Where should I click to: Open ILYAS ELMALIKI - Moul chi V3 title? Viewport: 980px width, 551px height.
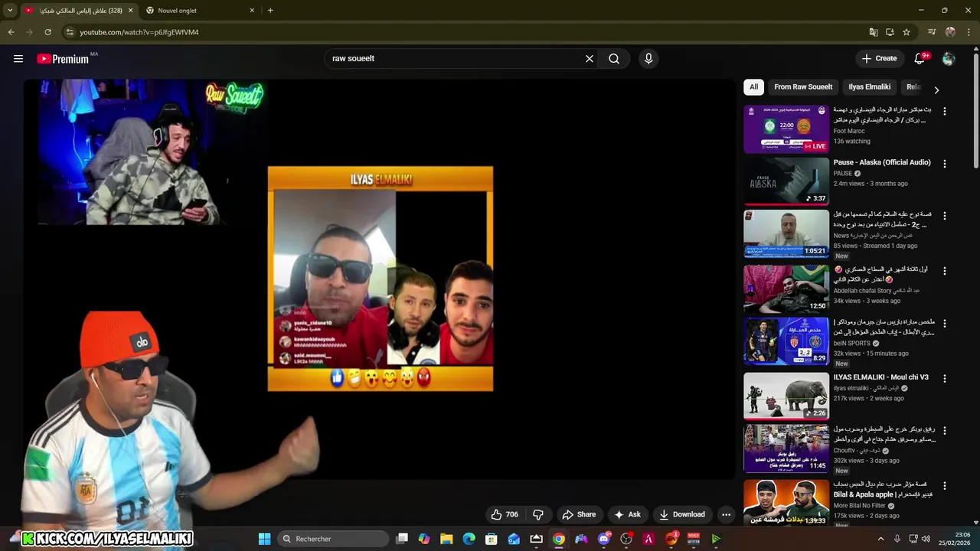pos(881,377)
